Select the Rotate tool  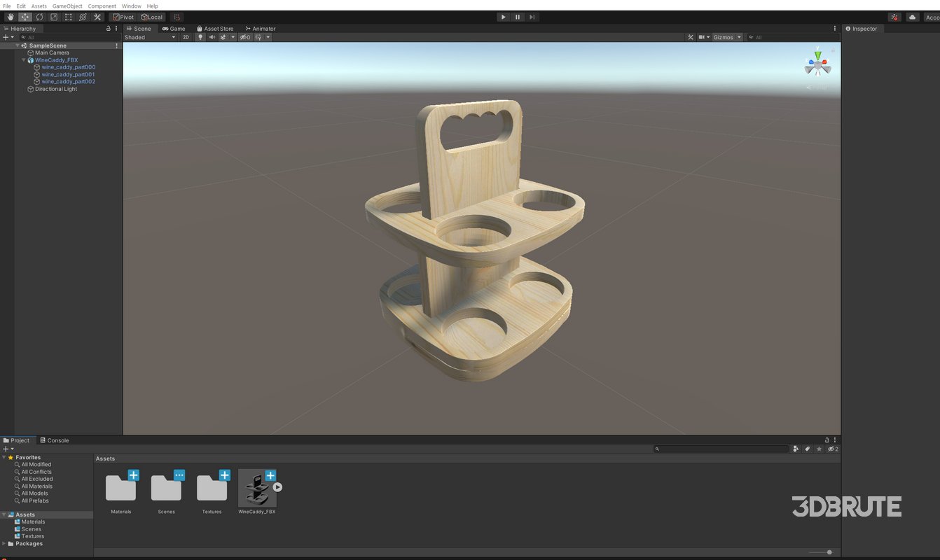(x=40, y=17)
